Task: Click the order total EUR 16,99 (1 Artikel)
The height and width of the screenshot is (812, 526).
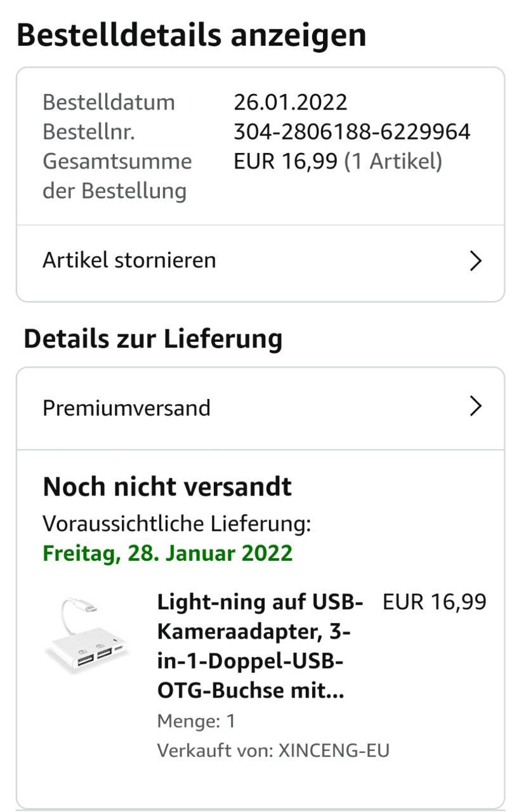Action: [x=338, y=161]
